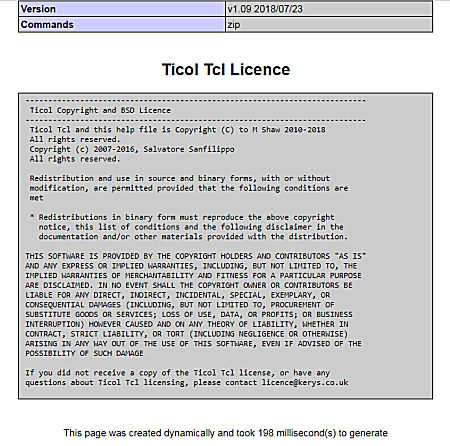Click the 'Redistributions in binary form' bullet line
The height and width of the screenshot is (446, 450).
pyautogui.click(x=182, y=217)
